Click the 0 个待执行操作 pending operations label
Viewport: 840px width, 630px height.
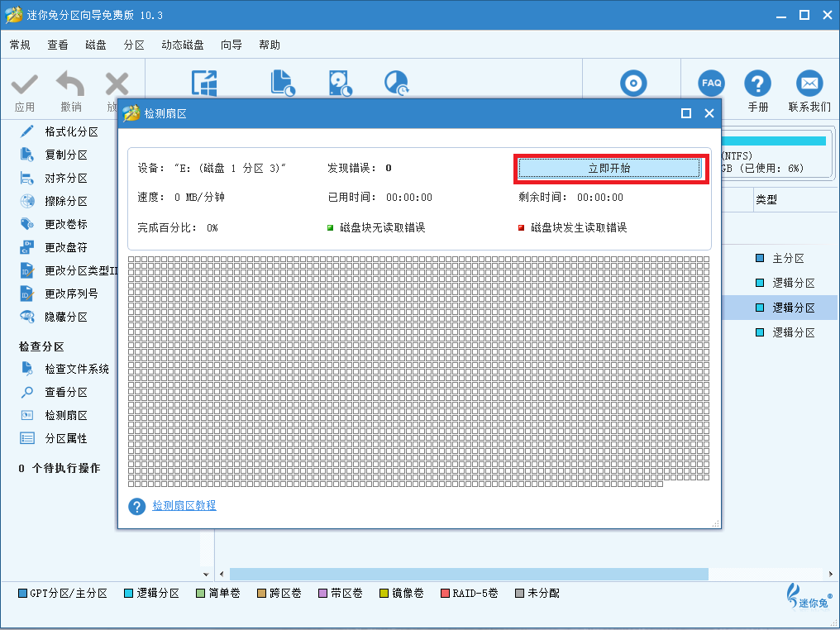59,469
